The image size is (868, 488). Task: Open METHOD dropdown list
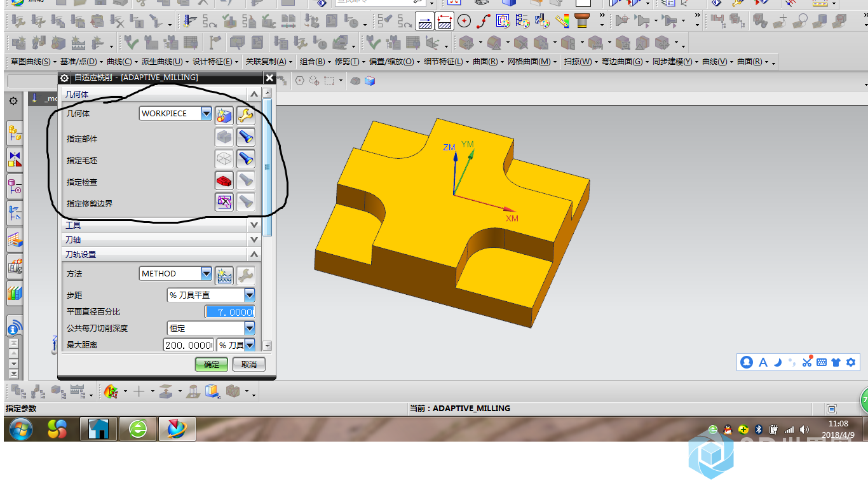[206, 273]
